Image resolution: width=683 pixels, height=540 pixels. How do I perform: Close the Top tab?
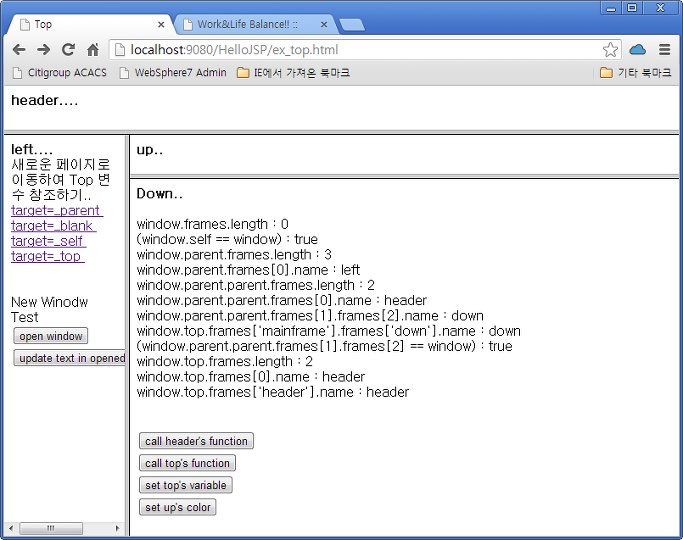click(161, 25)
